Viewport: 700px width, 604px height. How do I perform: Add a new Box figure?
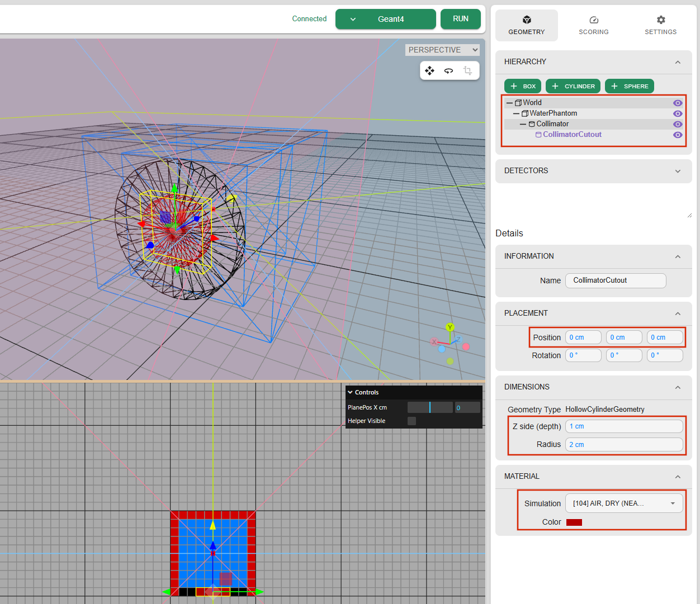(523, 86)
